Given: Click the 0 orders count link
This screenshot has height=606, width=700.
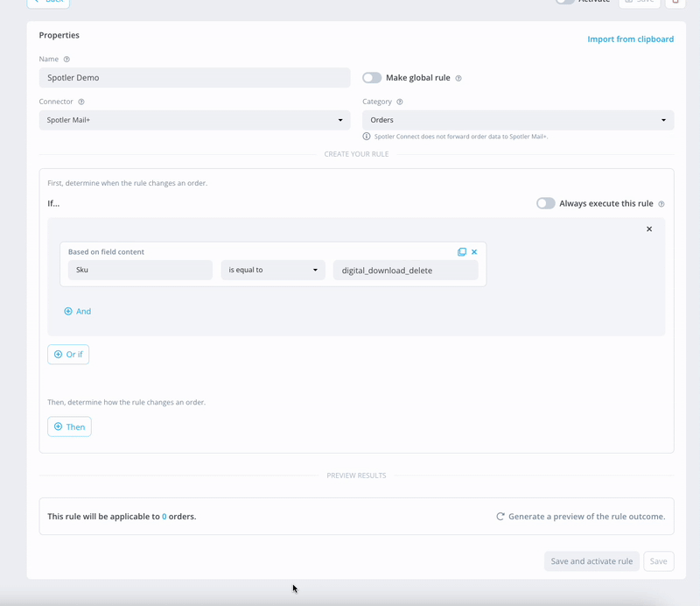Looking at the screenshot, I should [x=164, y=516].
